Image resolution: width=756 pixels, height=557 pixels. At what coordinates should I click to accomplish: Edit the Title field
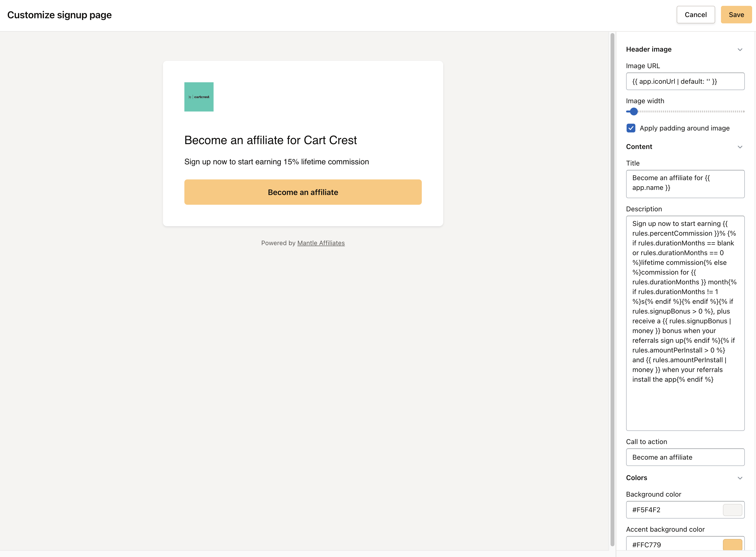click(685, 184)
